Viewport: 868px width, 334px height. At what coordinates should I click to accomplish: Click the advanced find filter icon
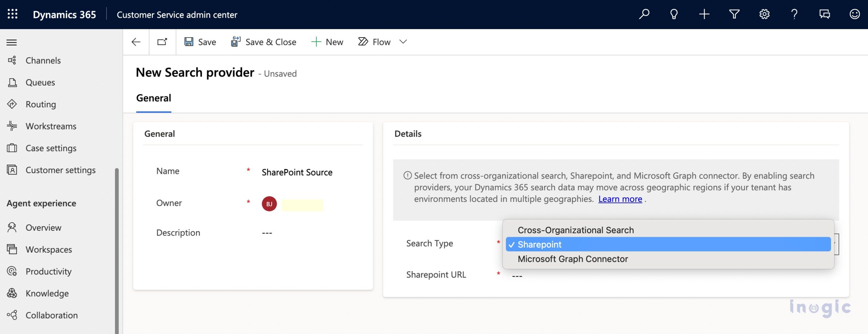coord(734,14)
